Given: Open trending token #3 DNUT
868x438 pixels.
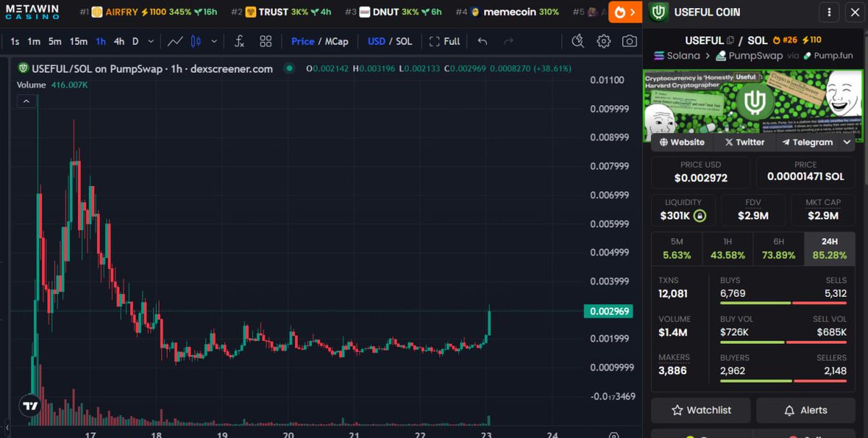Looking at the screenshot, I should point(395,12).
